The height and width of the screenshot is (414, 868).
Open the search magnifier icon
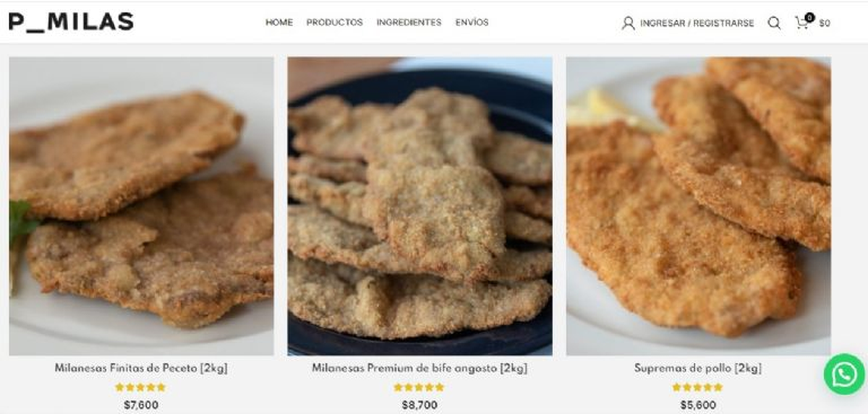click(774, 23)
